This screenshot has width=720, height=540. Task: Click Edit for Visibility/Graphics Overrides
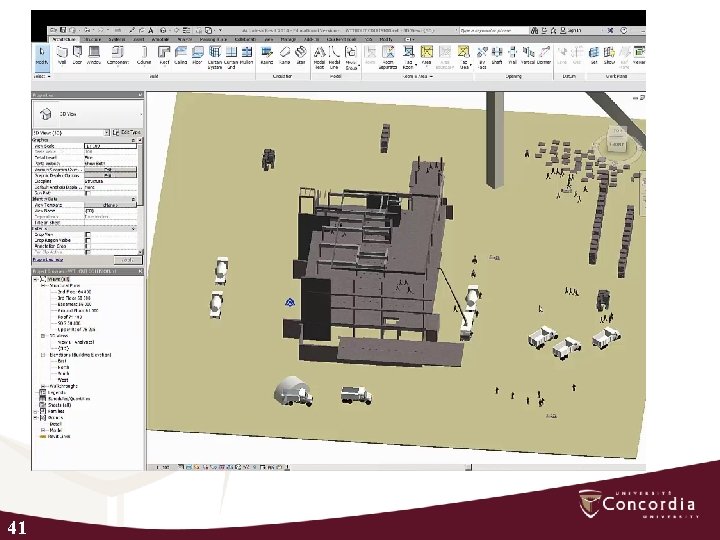110,169
